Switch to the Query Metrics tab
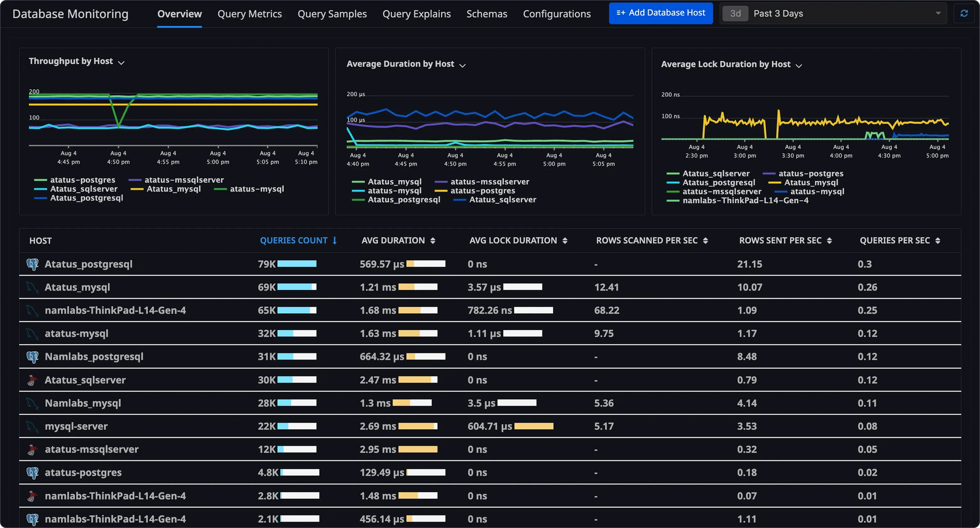This screenshot has width=980, height=528. click(249, 14)
